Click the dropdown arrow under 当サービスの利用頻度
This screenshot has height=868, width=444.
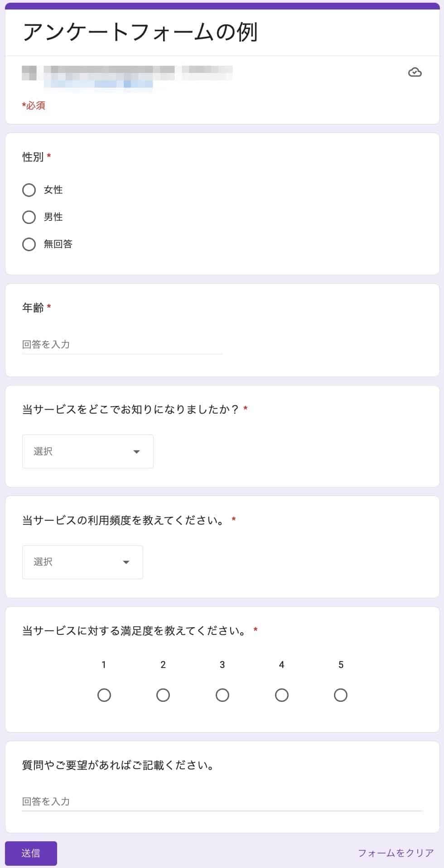pyautogui.click(x=126, y=562)
